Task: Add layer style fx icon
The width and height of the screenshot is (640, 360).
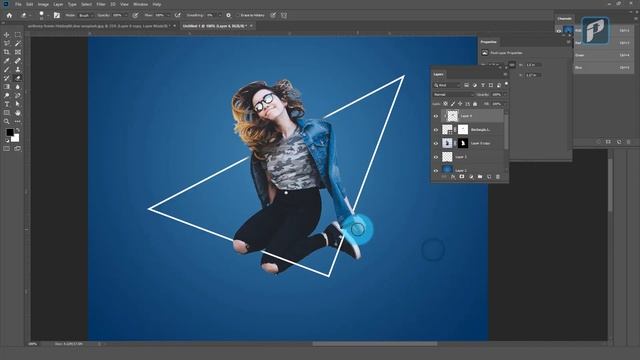Action: 453,177
